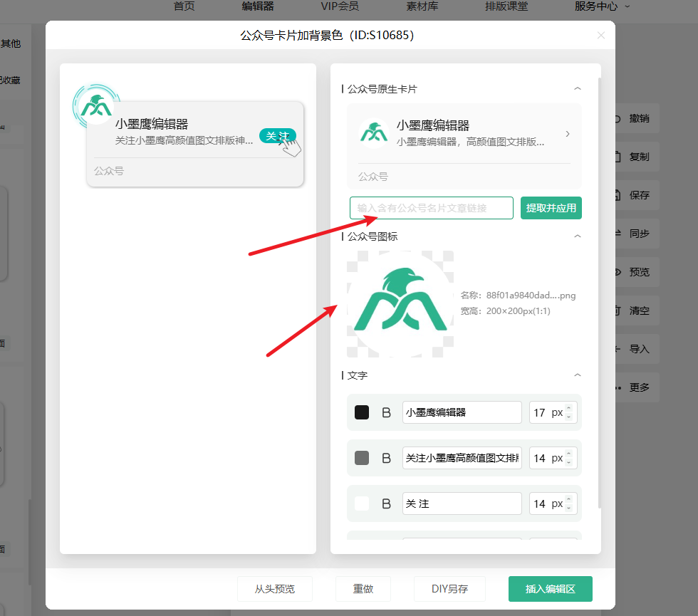Screen dimensions: 698x616
Task: Increase font size of the 小墨鹰编辑器 title
Action: click(x=568, y=409)
